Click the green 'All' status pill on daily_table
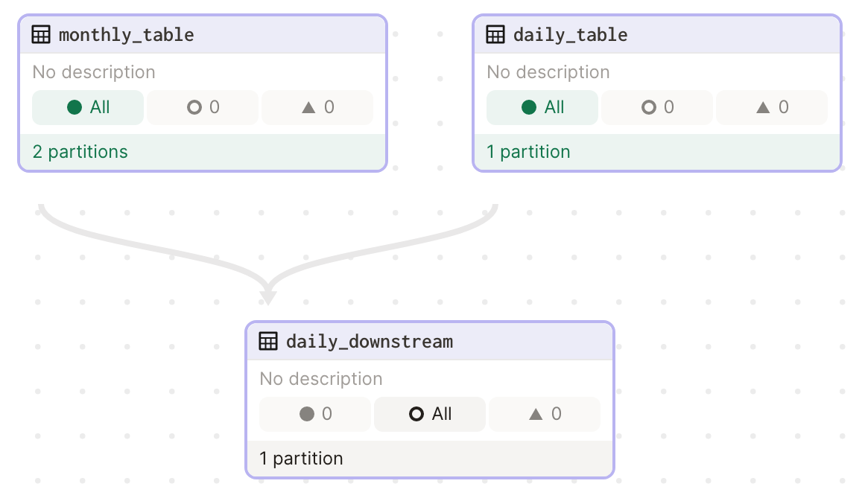Image resolution: width=865 pixels, height=504 pixels. pos(542,106)
